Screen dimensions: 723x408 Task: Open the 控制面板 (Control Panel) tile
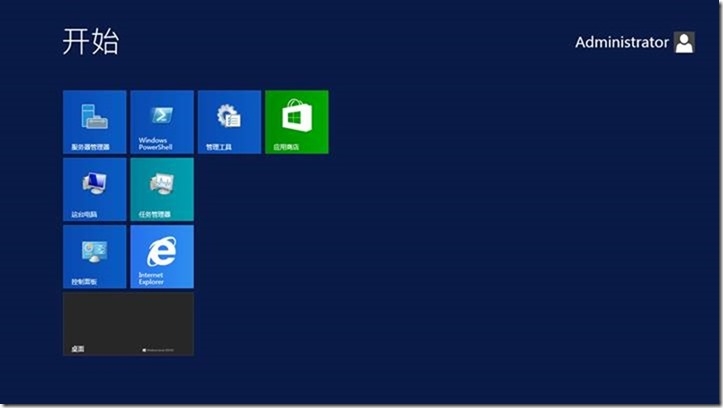95,257
